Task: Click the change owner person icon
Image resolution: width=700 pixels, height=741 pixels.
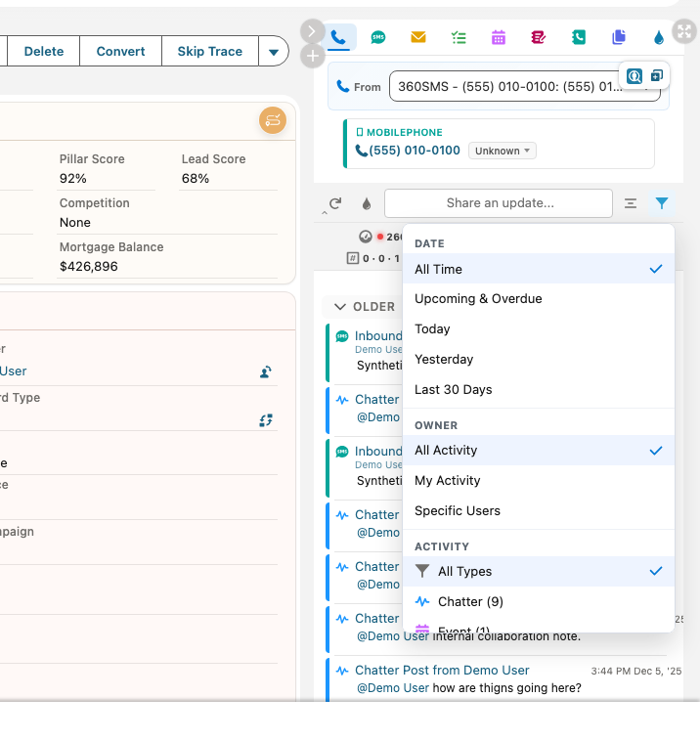Action: pyautogui.click(x=266, y=371)
